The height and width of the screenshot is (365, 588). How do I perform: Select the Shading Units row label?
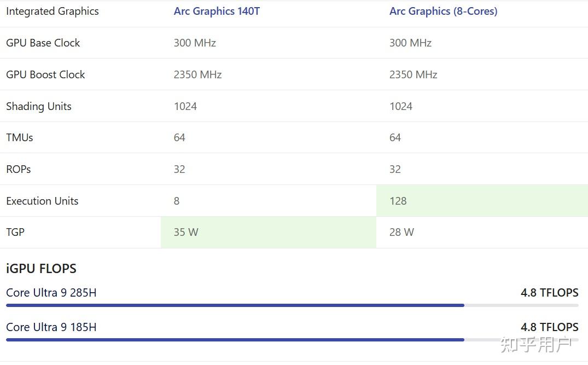point(39,106)
